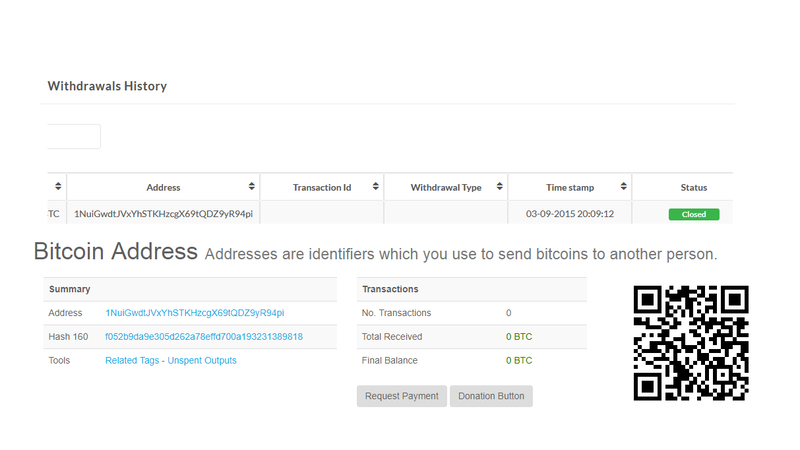Open the Hash 160 link
The image size is (800, 450).
[204, 337]
